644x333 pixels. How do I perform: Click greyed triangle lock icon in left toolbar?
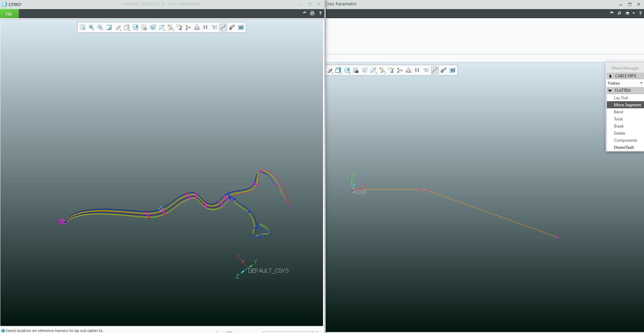(x=197, y=28)
